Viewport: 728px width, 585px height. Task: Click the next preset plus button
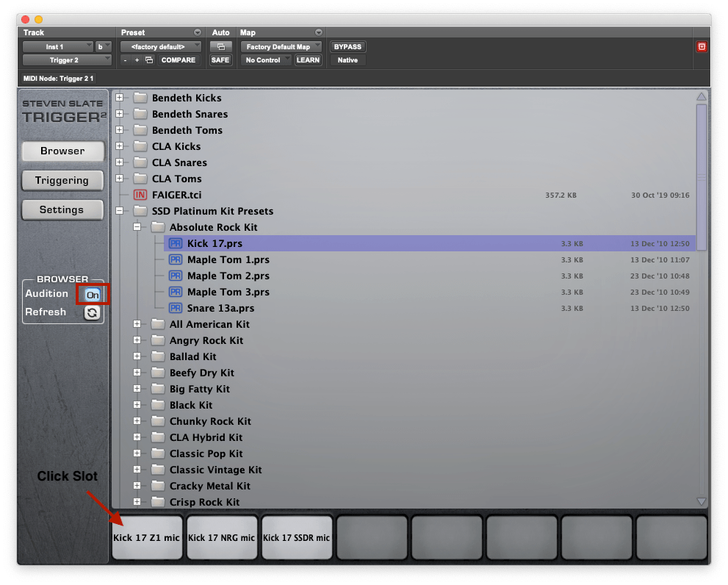click(x=137, y=60)
